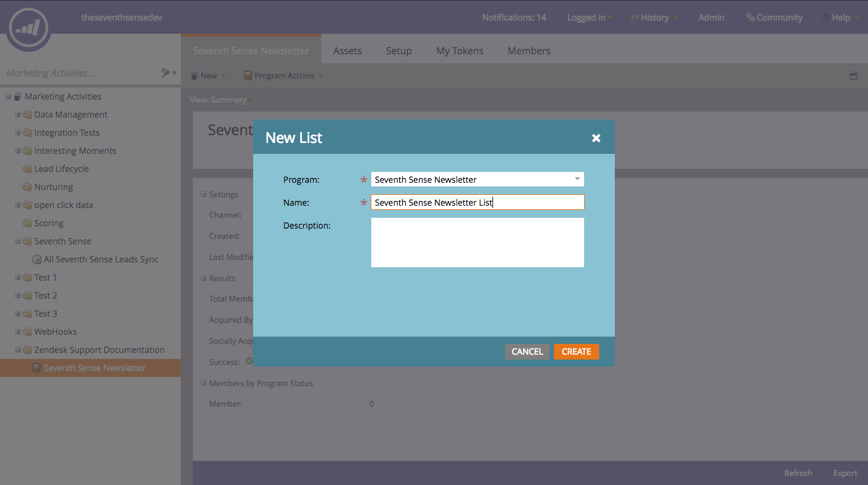868x485 pixels.
Task: Click the Name input field
Action: (x=477, y=202)
